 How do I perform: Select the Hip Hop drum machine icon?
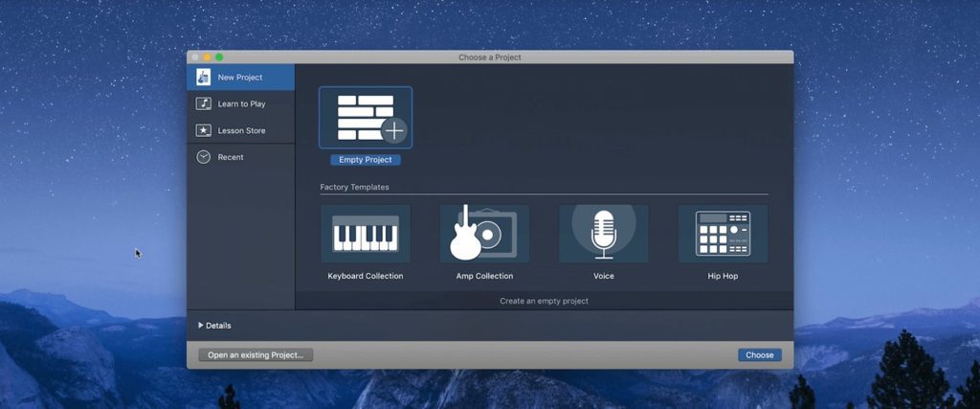click(723, 233)
